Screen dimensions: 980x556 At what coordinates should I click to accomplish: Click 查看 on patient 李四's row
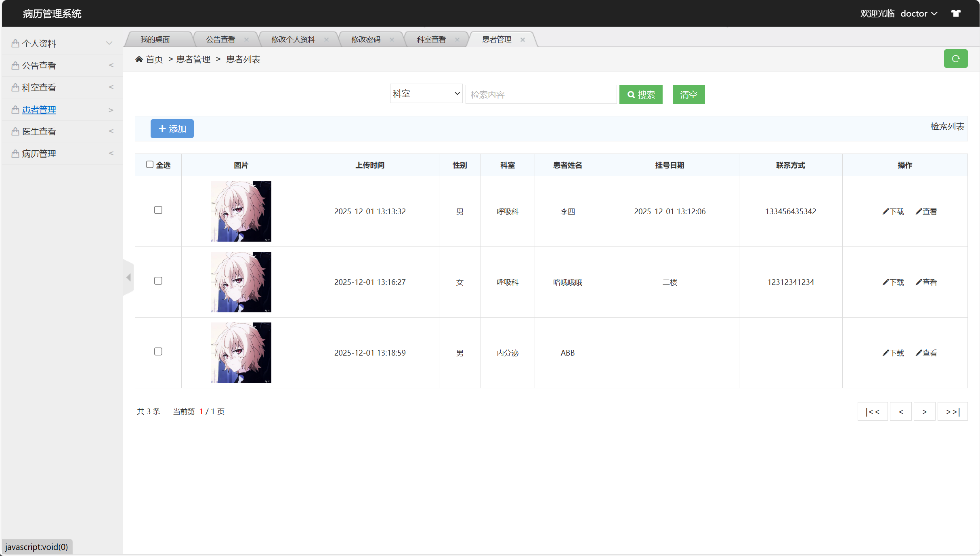click(927, 211)
